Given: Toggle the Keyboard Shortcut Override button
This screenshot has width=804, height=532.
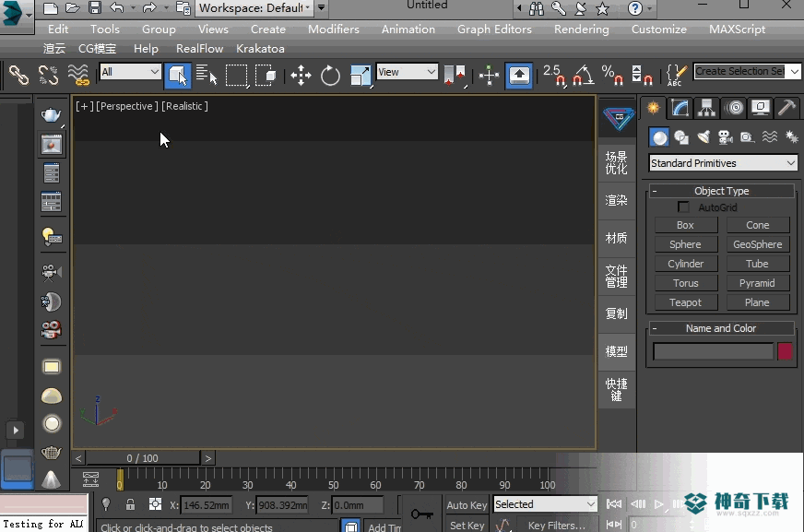Looking at the screenshot, I should (x=519, y=76).
